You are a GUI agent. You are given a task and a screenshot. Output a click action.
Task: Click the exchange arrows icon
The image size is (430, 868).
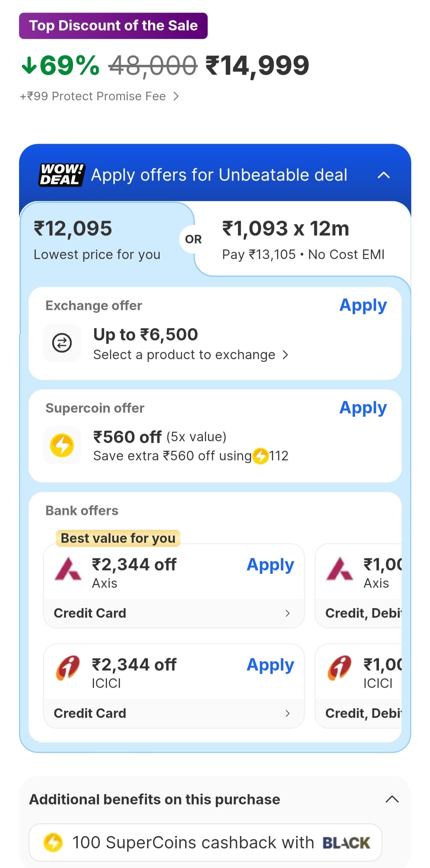point(62,343)
